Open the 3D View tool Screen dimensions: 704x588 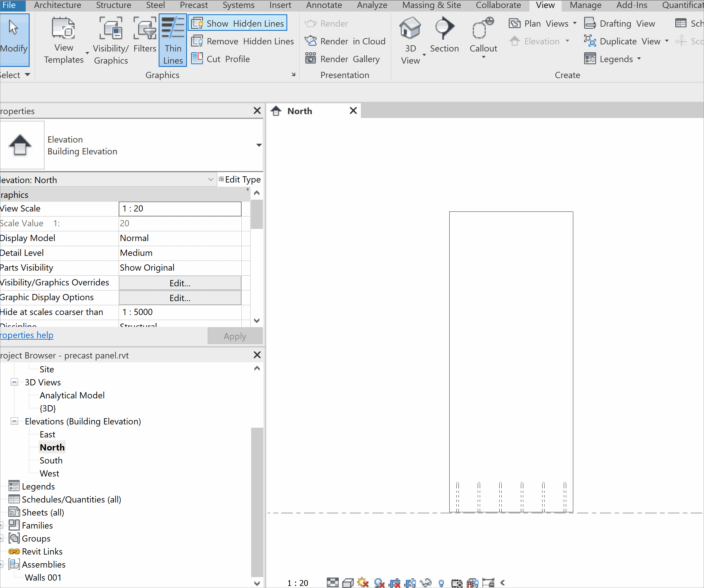[410, 38]
